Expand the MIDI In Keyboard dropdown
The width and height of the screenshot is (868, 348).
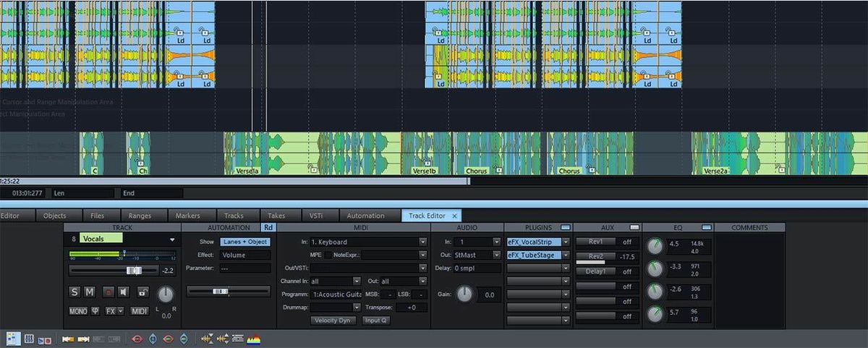(x=422, y=242)
